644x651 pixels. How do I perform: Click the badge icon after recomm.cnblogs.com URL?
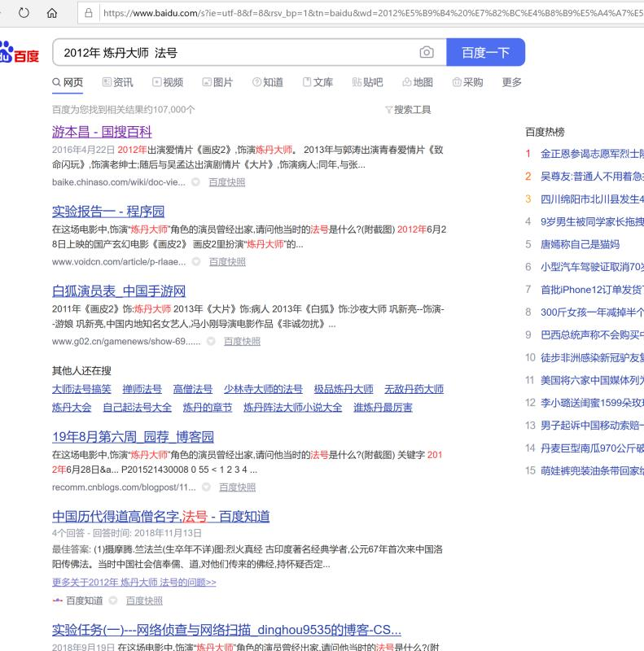(x=206, y=487)
